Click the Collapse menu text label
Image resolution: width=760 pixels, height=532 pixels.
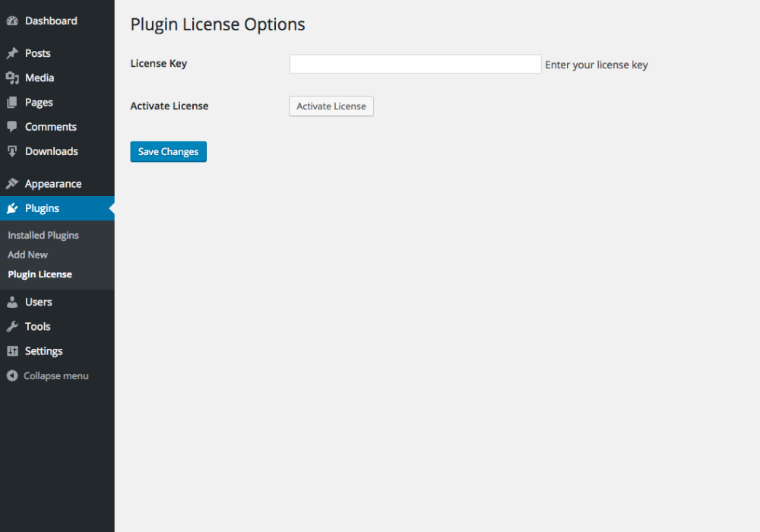click(x=56, y=376)
